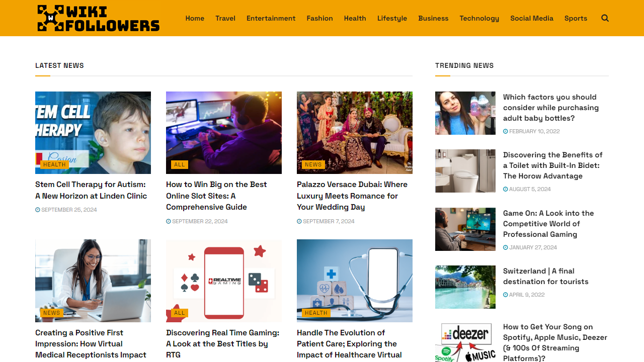Viewport: 644px width, 362px height.
Task: Open Switzerland final destination article title
Action: click(x=546, y=276)
